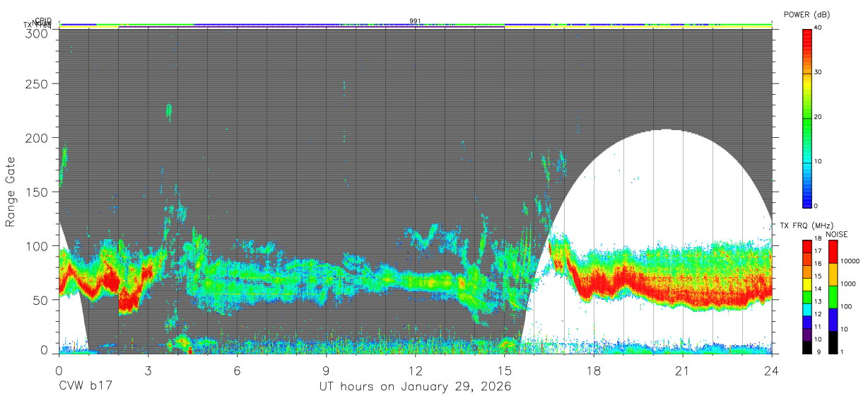Click the POWER (dB) legend title
Screen dimensions: 868x401
point(808,15)
